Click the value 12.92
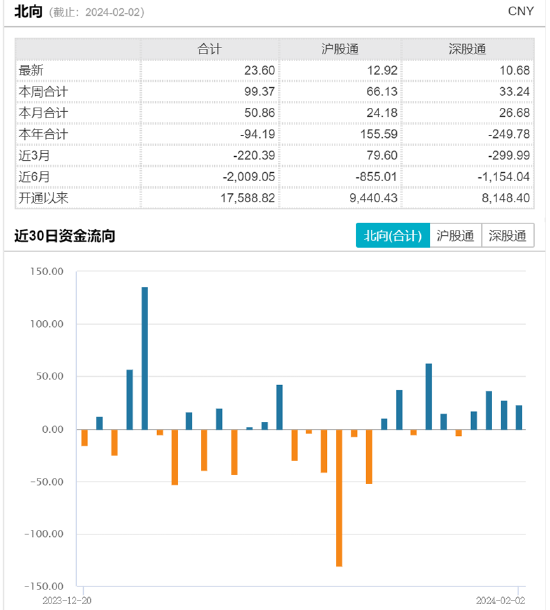This screenshot has width=550, height=610. tap(382, 70)
